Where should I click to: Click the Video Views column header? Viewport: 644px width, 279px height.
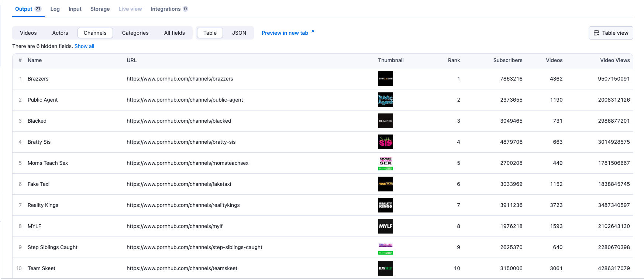pos(615,60)
